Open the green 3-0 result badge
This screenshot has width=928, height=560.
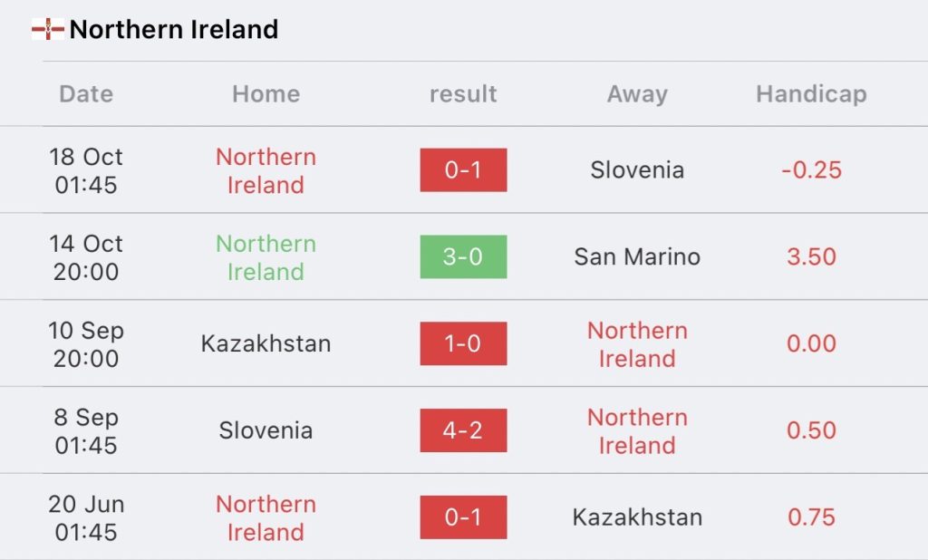(x=463, y=257)
